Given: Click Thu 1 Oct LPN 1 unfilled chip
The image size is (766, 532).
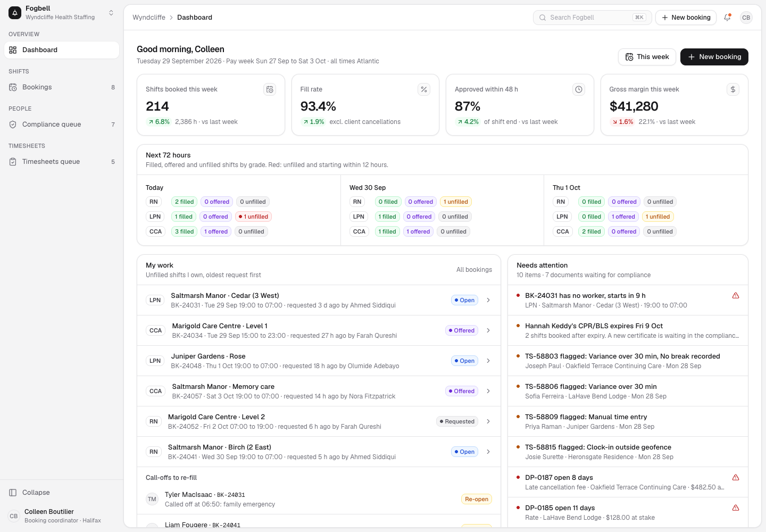Looking at the screenshot, I should [x=658, y=217].
